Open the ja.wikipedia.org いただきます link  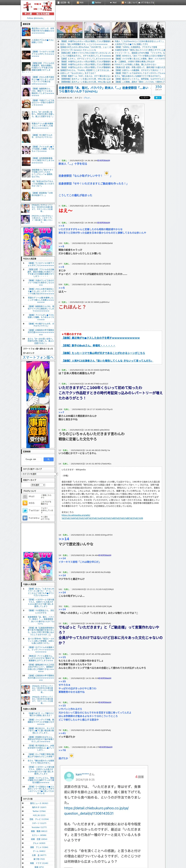(102, 517)
